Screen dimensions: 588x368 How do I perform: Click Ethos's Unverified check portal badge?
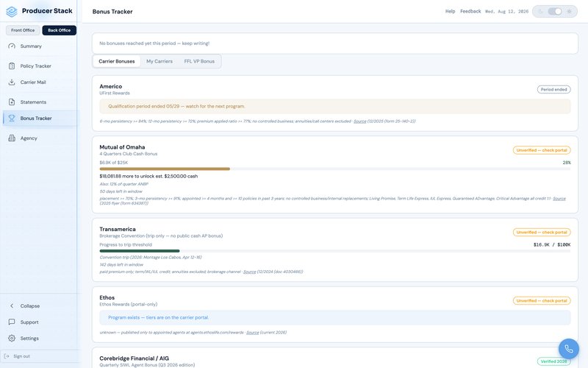542,300
